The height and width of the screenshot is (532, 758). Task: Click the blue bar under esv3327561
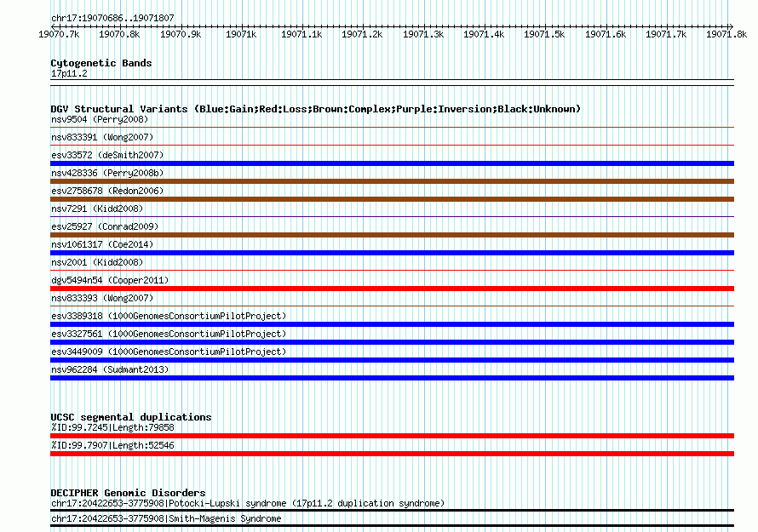coord(392,342)
